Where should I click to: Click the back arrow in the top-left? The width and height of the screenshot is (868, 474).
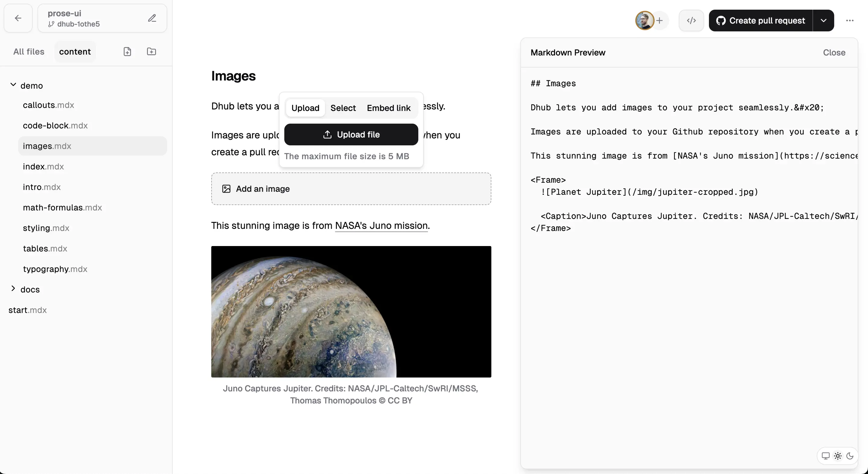click(18, 18)
